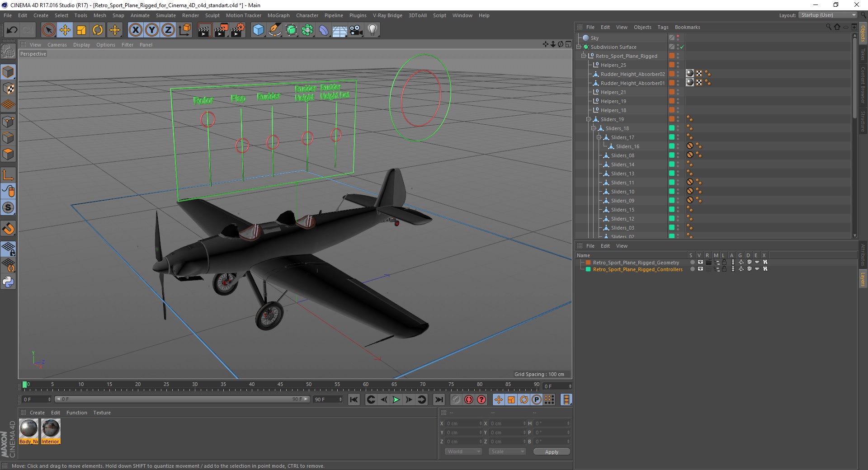The height and width of the screenshot is (470, 868).
Task: Add a Subdivision Surface generator icon
Action: pos(291,30)
